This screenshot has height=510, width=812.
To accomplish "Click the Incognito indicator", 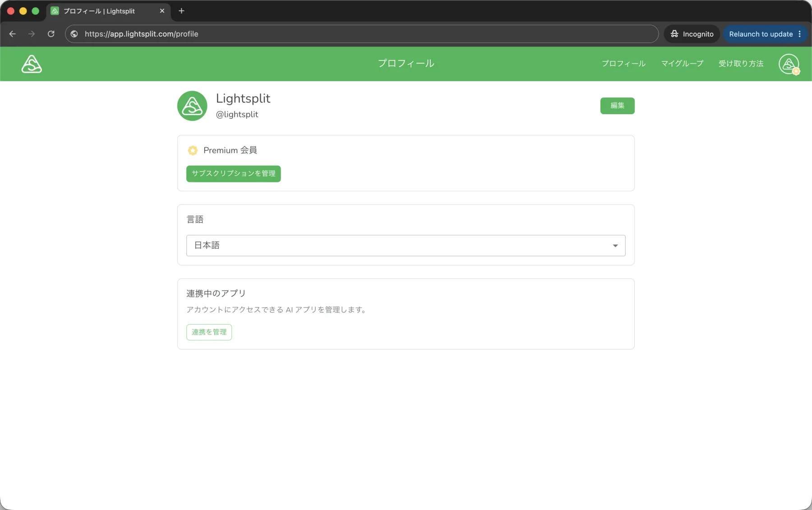I will [x=692, y=34].
